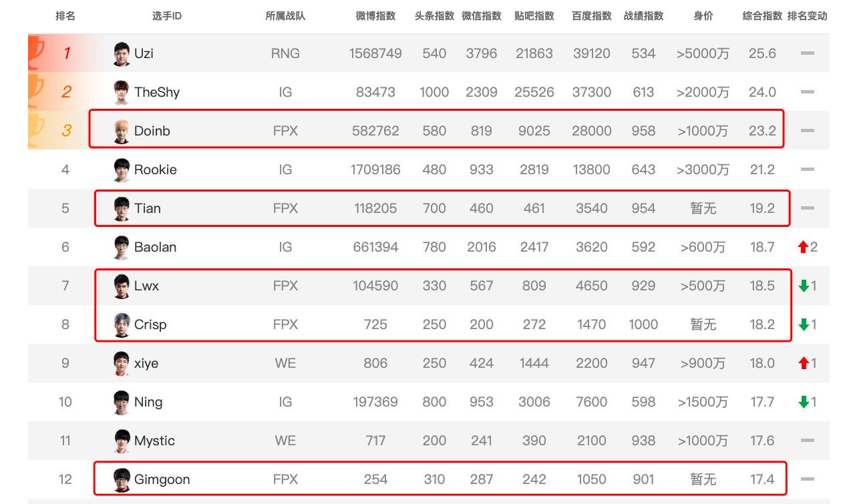Click the 身价 column header
This screenshot has height=504, width=843.
point(703,16)
